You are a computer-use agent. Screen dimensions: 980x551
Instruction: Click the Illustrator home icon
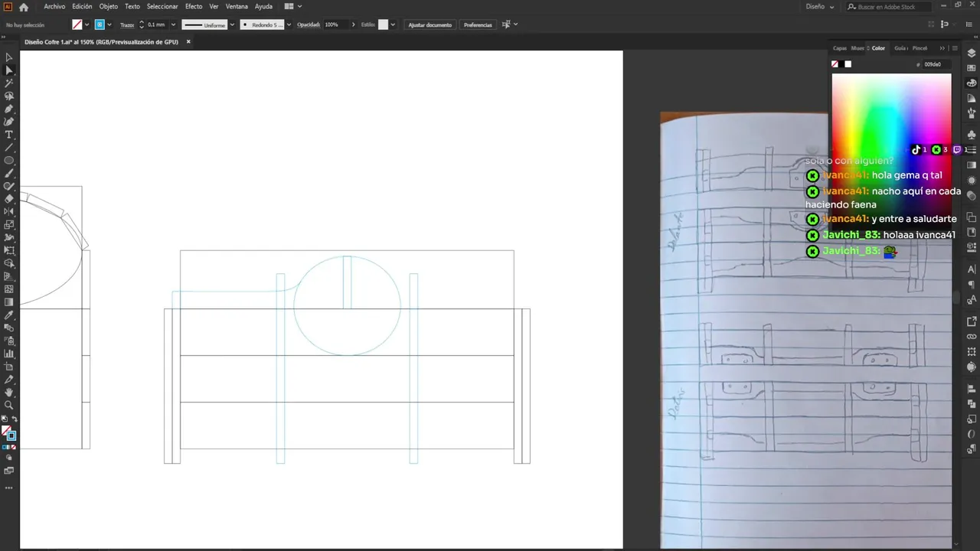pyautogui.click(x=24, y=7)
